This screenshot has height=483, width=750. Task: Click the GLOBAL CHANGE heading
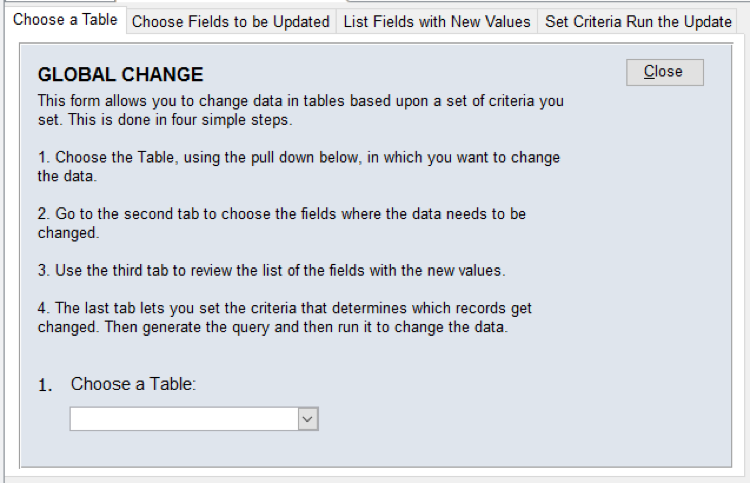point(120,75)
